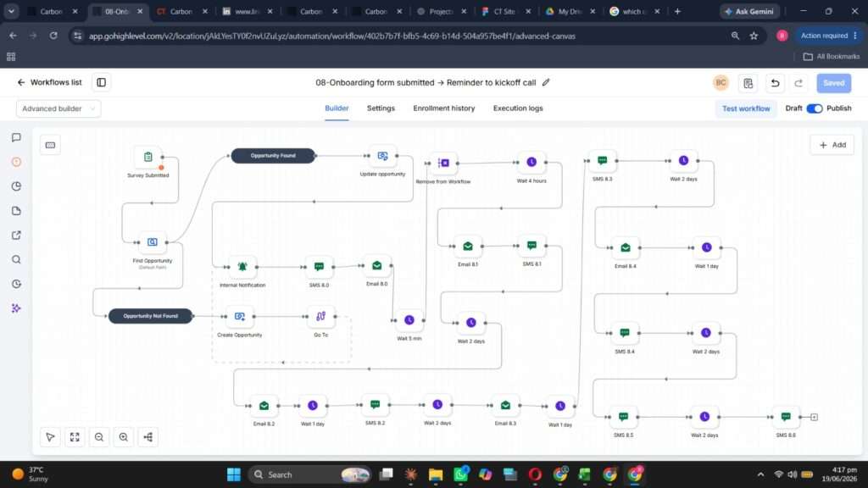Open the Email 8.0 node
The height and width of the screenshot is (488, 868).
(x=377, y=265)
